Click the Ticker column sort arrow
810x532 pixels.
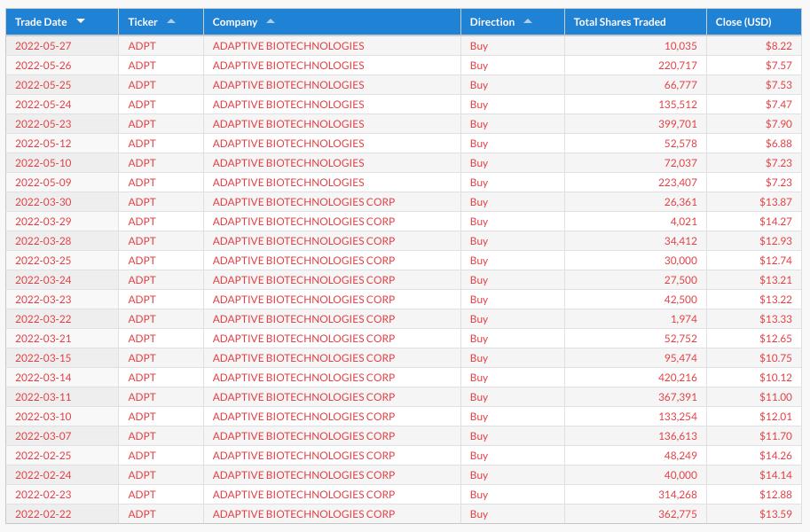(x=171, y=21)
